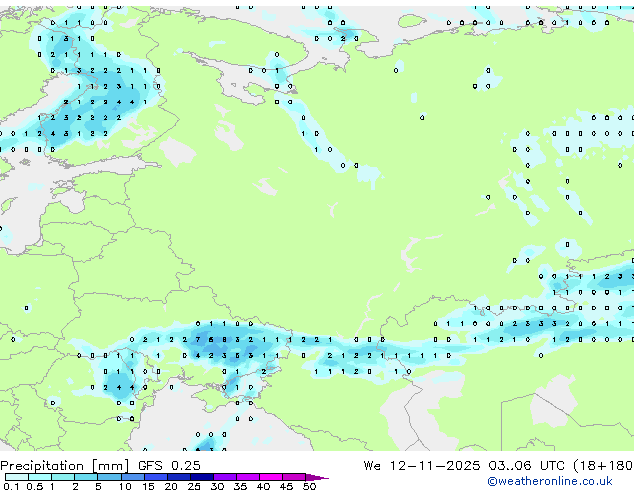Click the 35–40 mm violet swatch
Image resolution: width=634 pixels, height=490 pixels.
248,477
